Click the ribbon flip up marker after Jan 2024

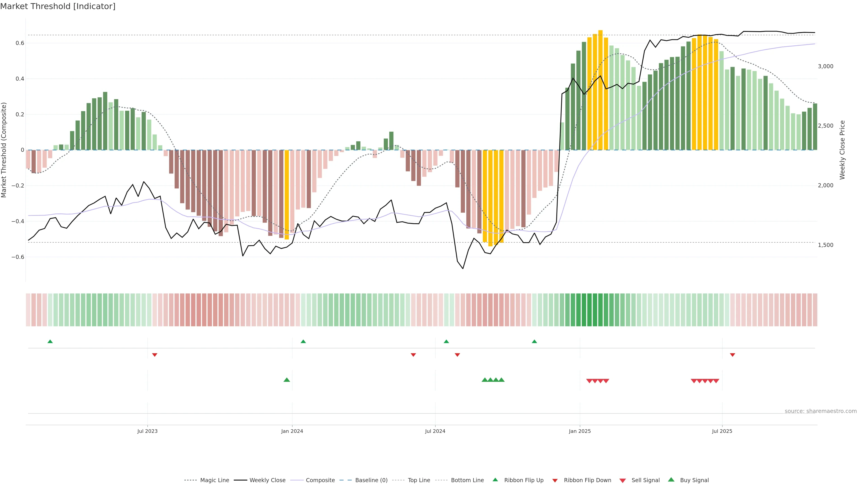point(303,342)
